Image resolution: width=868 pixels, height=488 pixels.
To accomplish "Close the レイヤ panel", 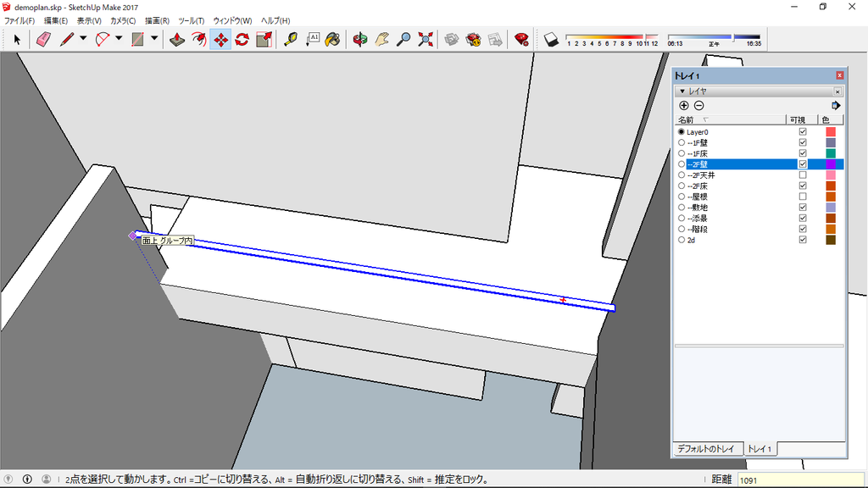I will (837, 91).
